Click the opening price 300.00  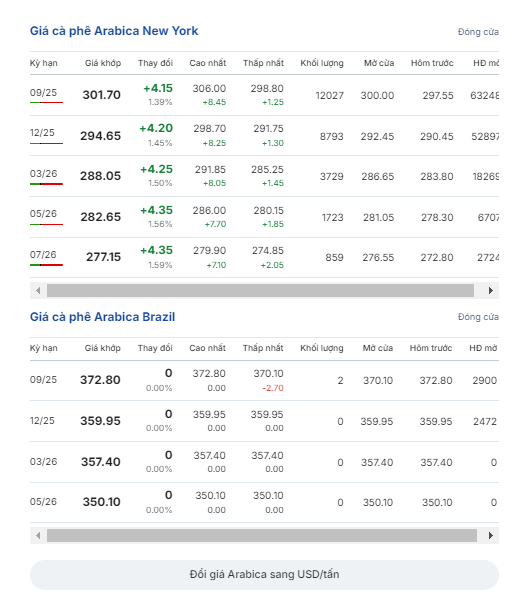click(377, 96)
